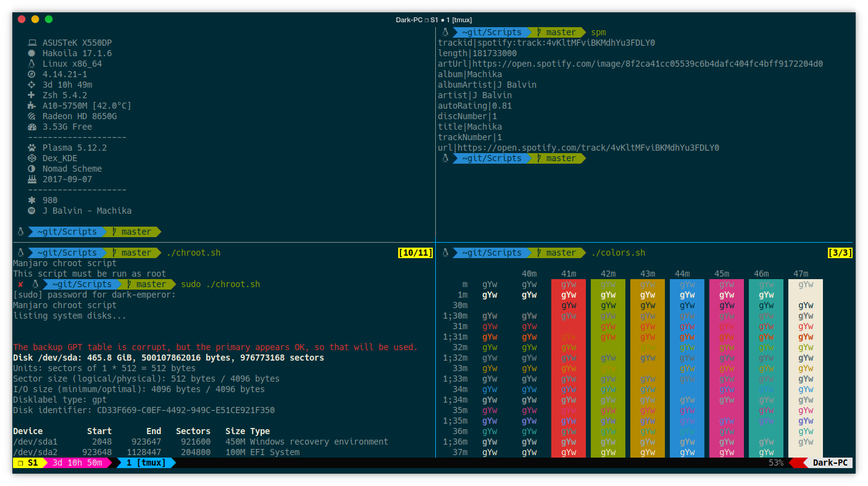This screenshot has width=868, height=486.
Task: Click the yellow 43m color column
Action: [x=648, y=369]
